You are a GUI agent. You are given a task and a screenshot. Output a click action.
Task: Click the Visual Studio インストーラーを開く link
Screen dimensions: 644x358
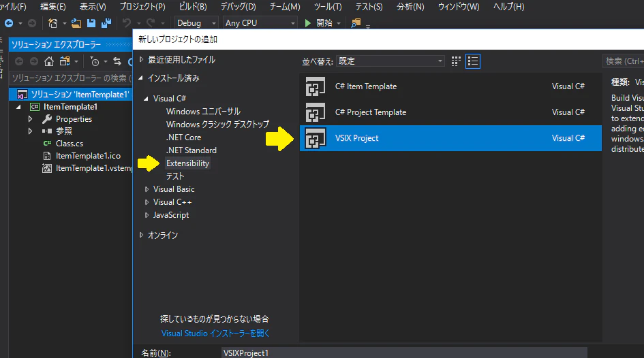215,333
